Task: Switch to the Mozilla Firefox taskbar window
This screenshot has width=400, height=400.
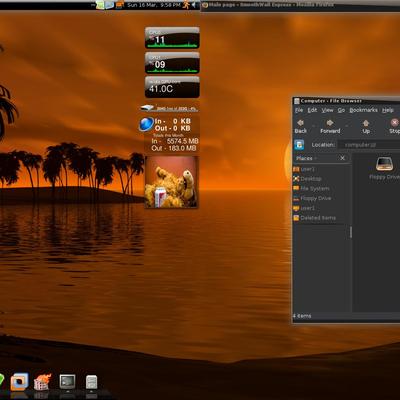Action: [300, 5]
